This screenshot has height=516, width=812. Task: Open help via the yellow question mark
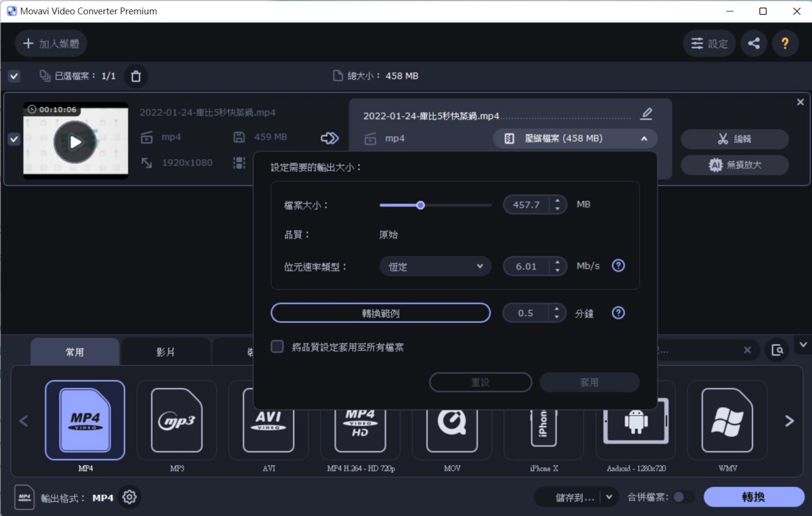(x=785, y=43)
